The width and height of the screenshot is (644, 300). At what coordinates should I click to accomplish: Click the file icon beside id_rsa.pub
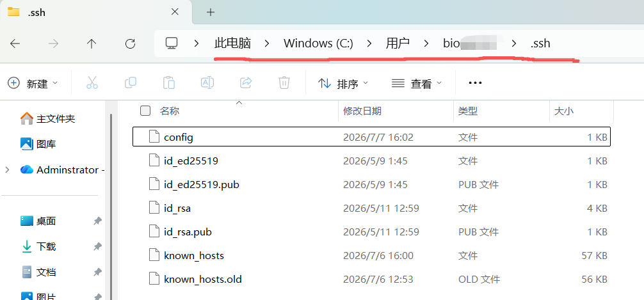154,232
